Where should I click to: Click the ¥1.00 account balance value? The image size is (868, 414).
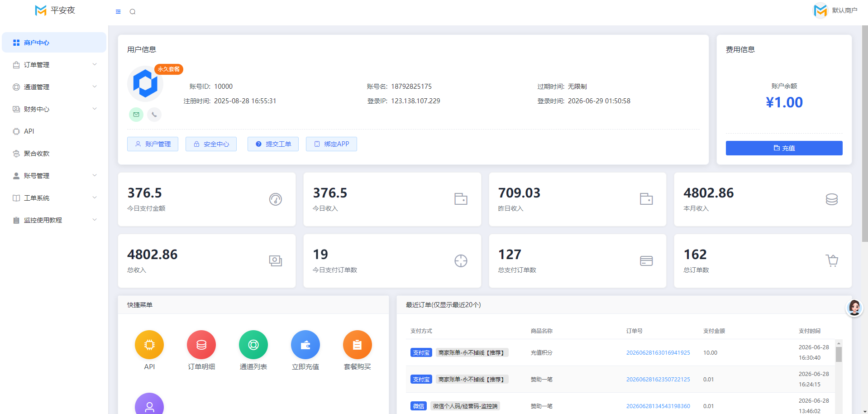(x=784, y=102)
